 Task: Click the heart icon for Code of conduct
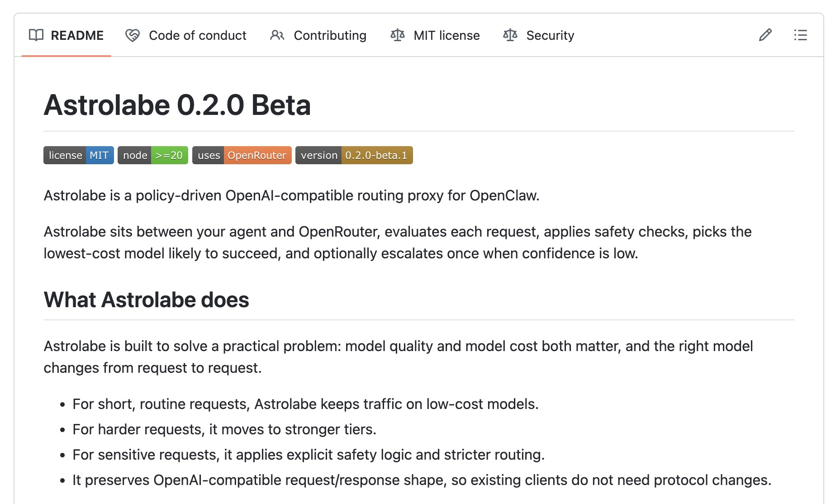pos(133,35)
